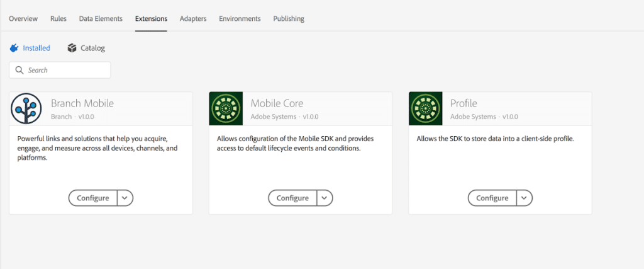644x269 pixels.
Task: Click the search magnifying glass icon
Action: tap(19, 70)
